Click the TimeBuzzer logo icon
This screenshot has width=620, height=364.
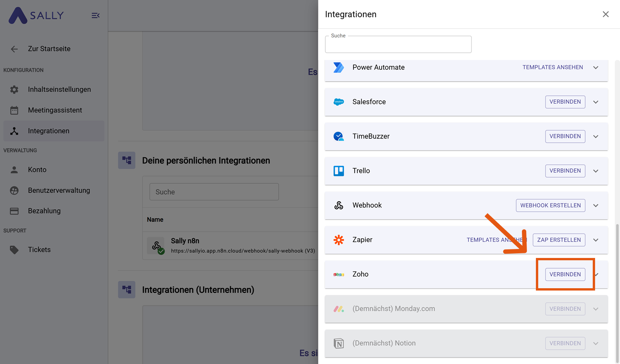coord(338,136)
